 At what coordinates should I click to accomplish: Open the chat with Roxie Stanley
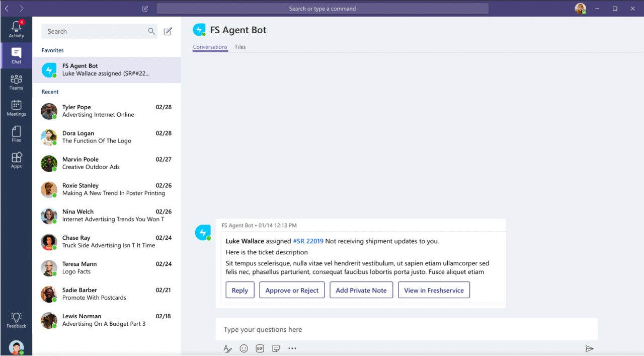[x=107, y=189]
